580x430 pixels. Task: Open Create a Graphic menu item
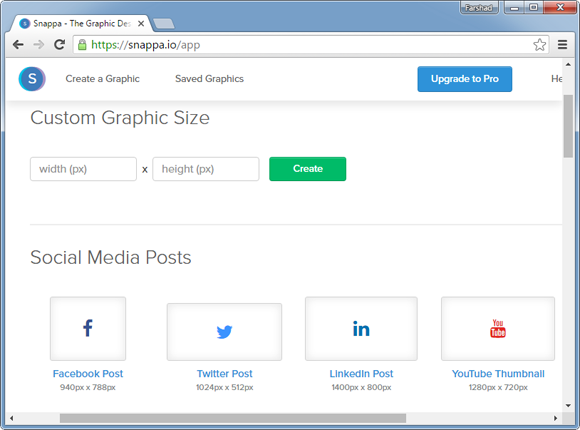coord(102,79)
